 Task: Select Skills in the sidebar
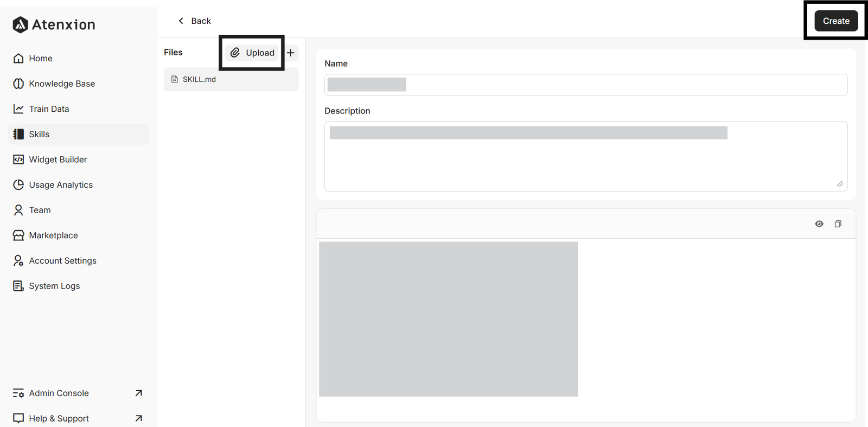pos(79,134)
